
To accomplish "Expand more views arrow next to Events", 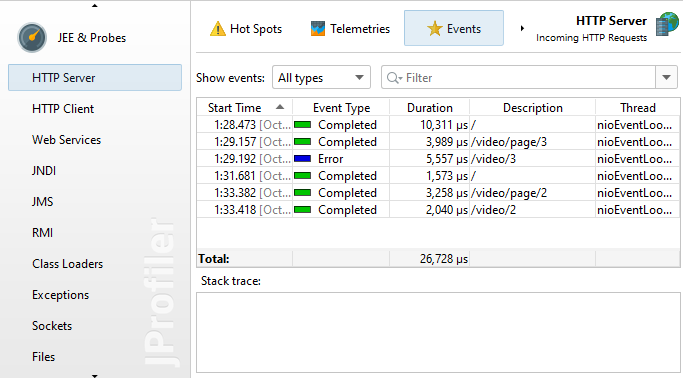I will 522,28.
